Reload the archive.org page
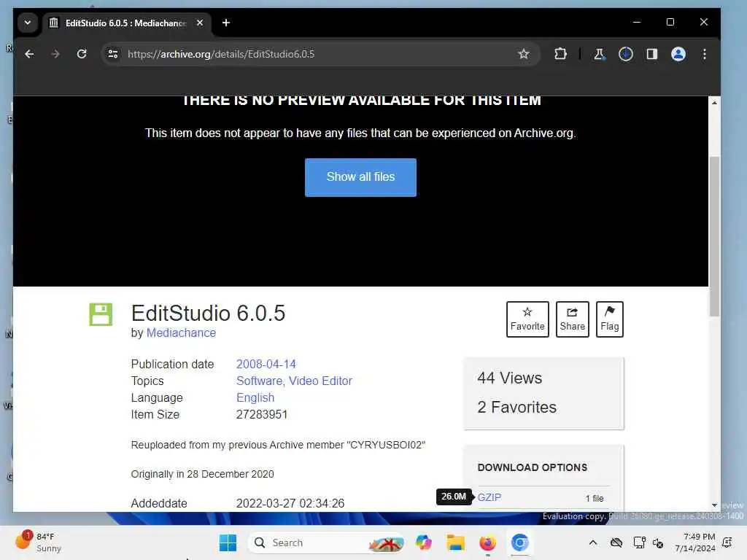This screenshot has width=747, height=560. click(x=82, y=54)
